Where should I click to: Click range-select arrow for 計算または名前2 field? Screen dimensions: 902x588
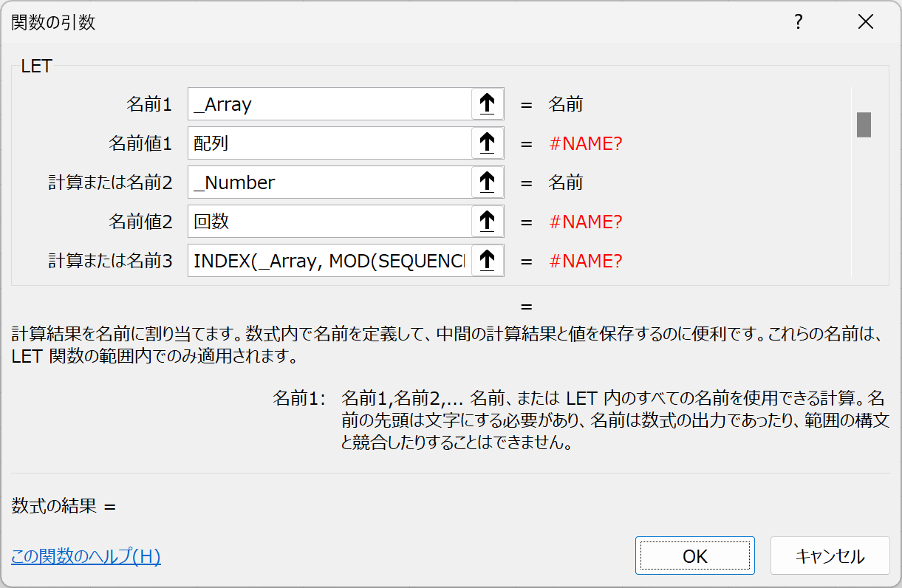pos(488,182)
